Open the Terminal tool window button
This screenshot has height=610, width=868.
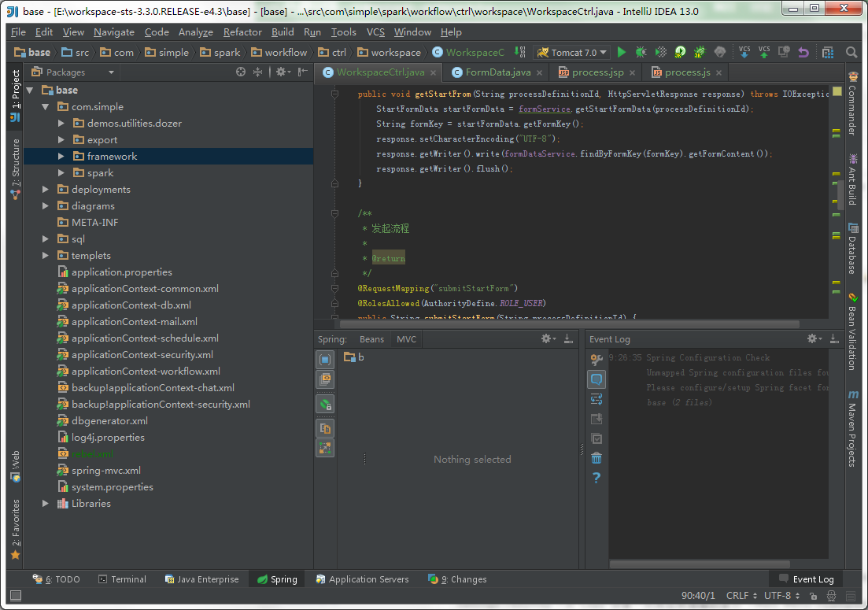122,579
